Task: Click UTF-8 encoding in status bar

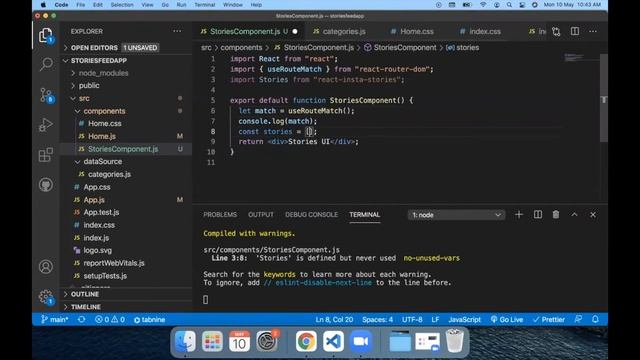Action: click(x=412, y=320)
